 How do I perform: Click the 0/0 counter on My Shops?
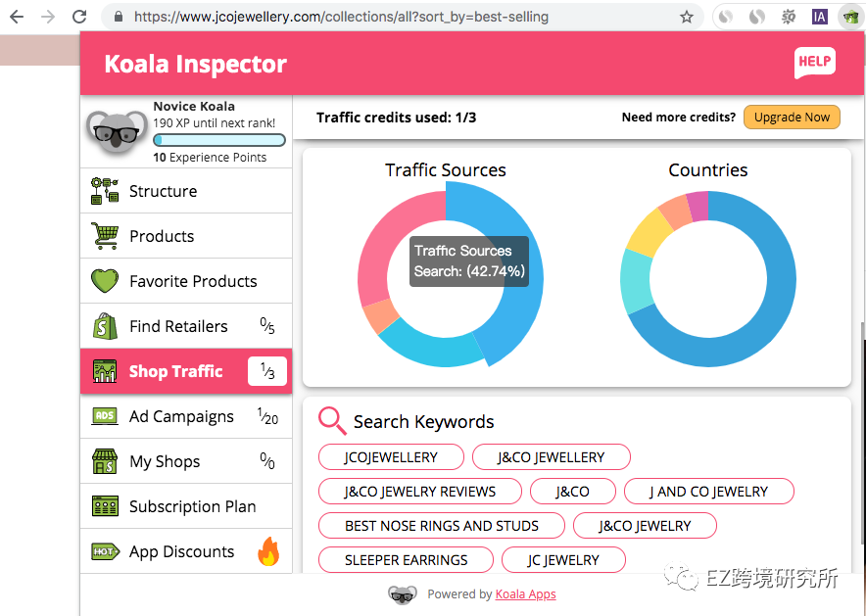[267, 461]
